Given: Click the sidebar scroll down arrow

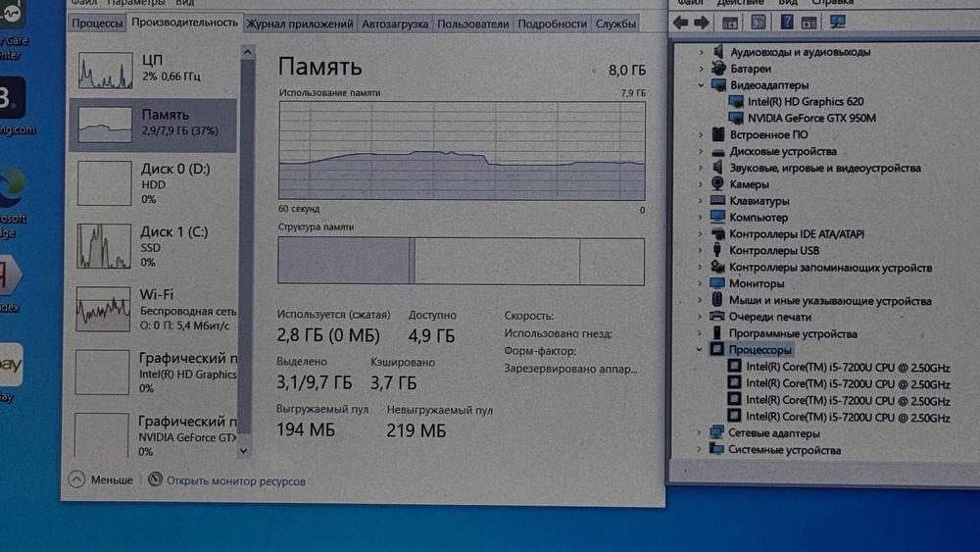Looking at the screenshot, I should coord(244,451).
